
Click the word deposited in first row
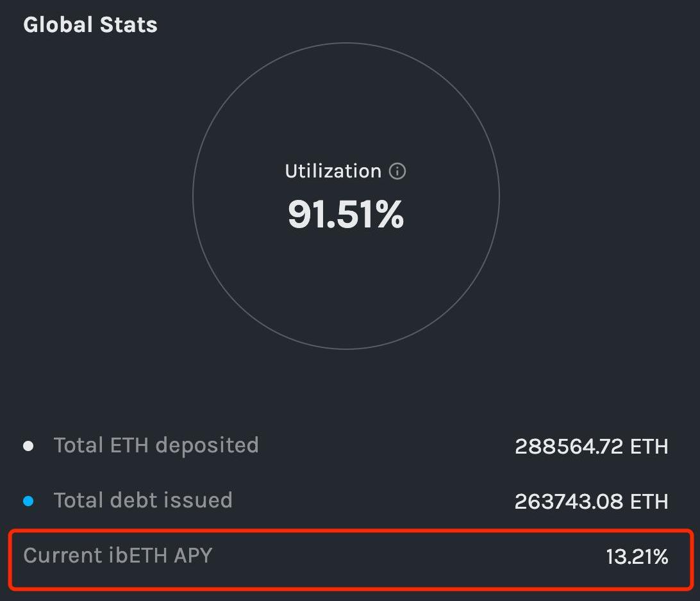pyautogui.click(x=207, y=445)
